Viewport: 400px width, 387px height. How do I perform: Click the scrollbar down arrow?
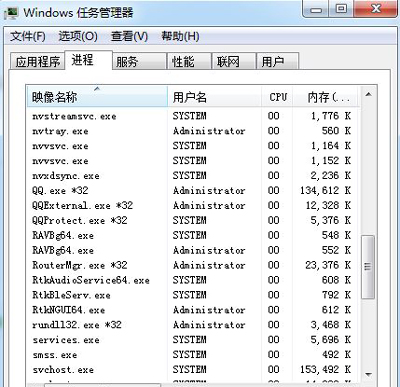(x=368, y=374)
